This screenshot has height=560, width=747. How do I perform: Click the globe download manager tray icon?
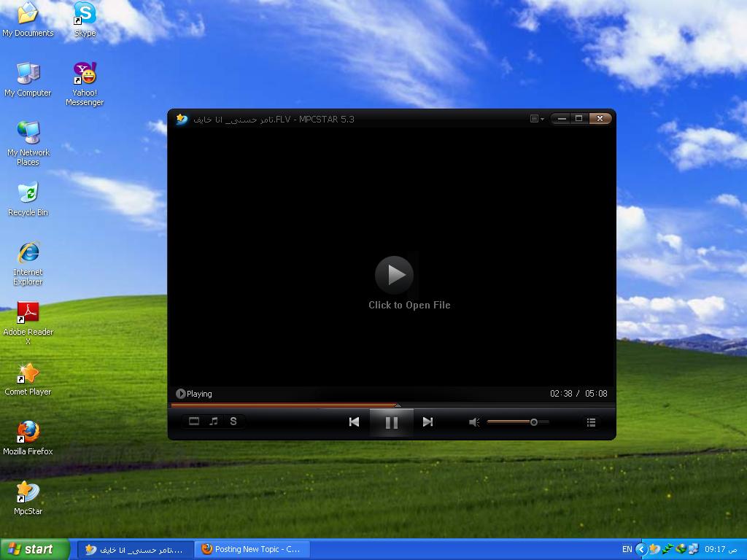click(x=681, y=550)
